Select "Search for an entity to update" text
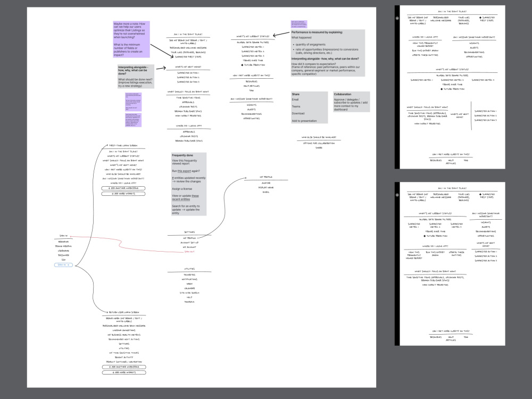This screenshot has width=532, height=399. pos(186,207)
